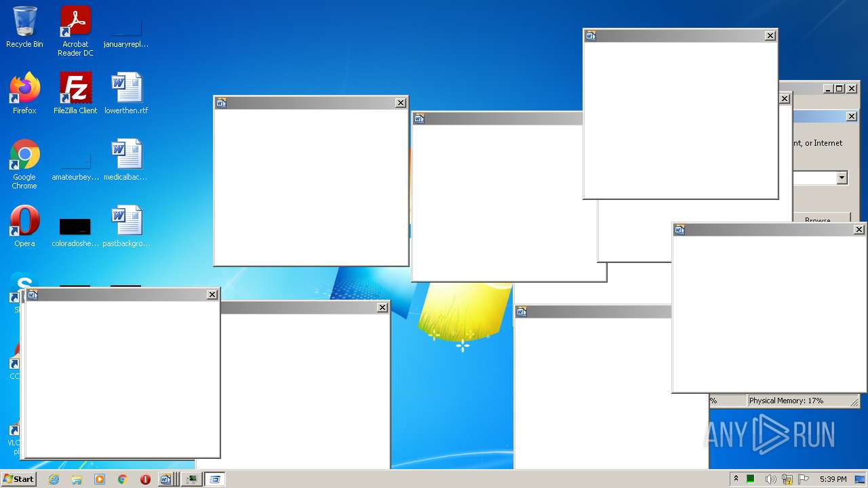Select the lowerthen.rtf document icon
Image resolution: width=868 pixels, height=488 pixels.
point(126,94)
